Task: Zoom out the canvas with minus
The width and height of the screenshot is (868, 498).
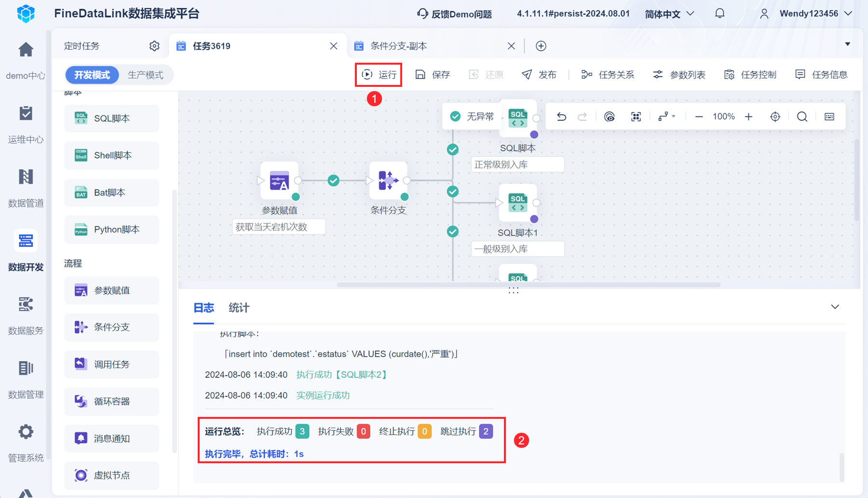Action: tap(699, 116)
